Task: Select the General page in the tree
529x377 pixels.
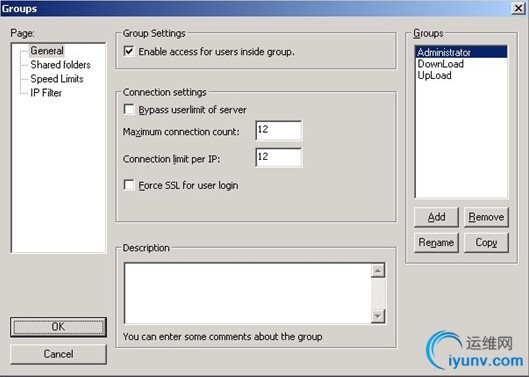Action: pyautogui.click(x=47, y=51)
